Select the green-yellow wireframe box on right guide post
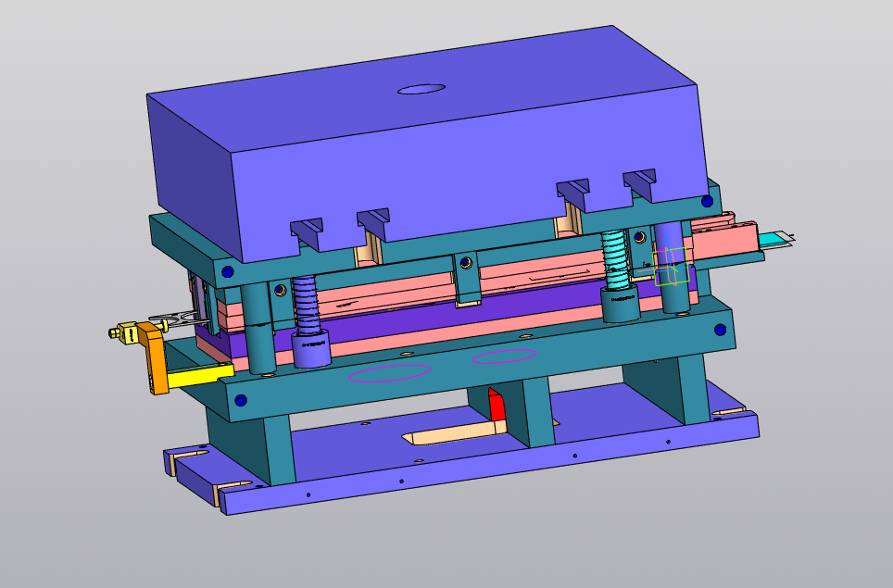Viewport: 893px width, 588px height. click(x=671, y=267)
